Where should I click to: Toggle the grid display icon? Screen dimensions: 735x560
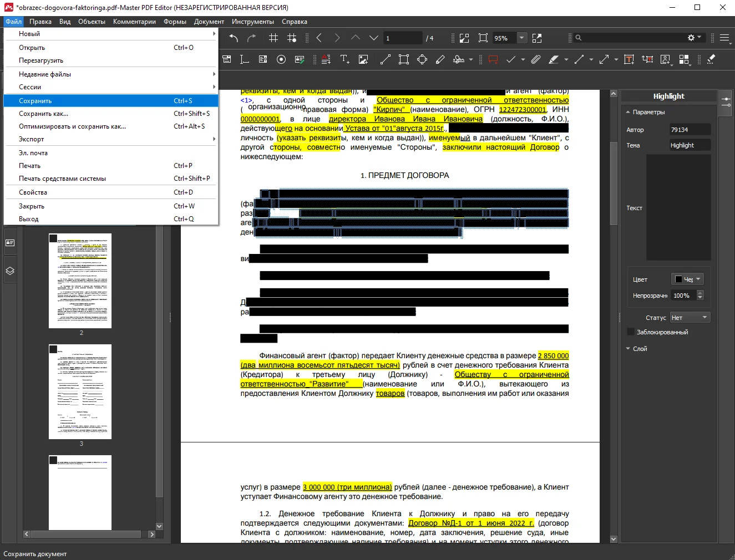tap(273, 38)
